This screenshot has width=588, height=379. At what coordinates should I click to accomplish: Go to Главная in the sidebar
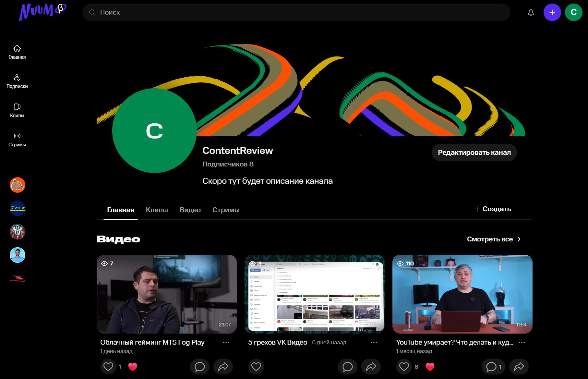click(x=17, y=52)
